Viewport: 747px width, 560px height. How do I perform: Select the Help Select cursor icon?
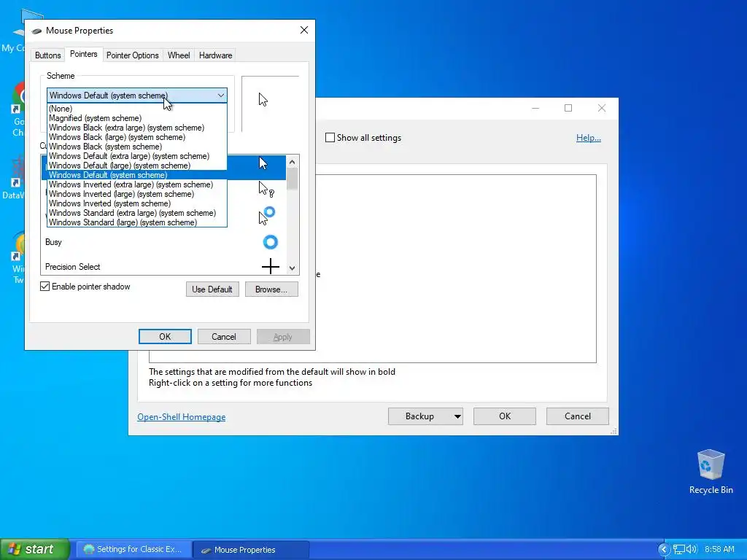click(x=266, y=189)
